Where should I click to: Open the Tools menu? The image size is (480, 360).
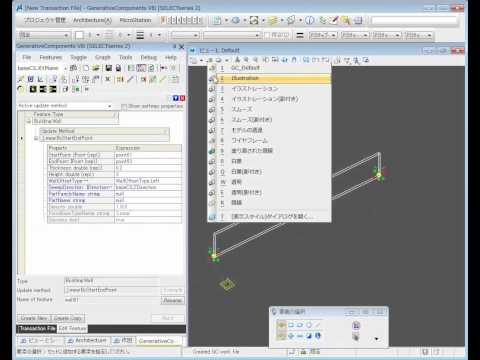126,57
